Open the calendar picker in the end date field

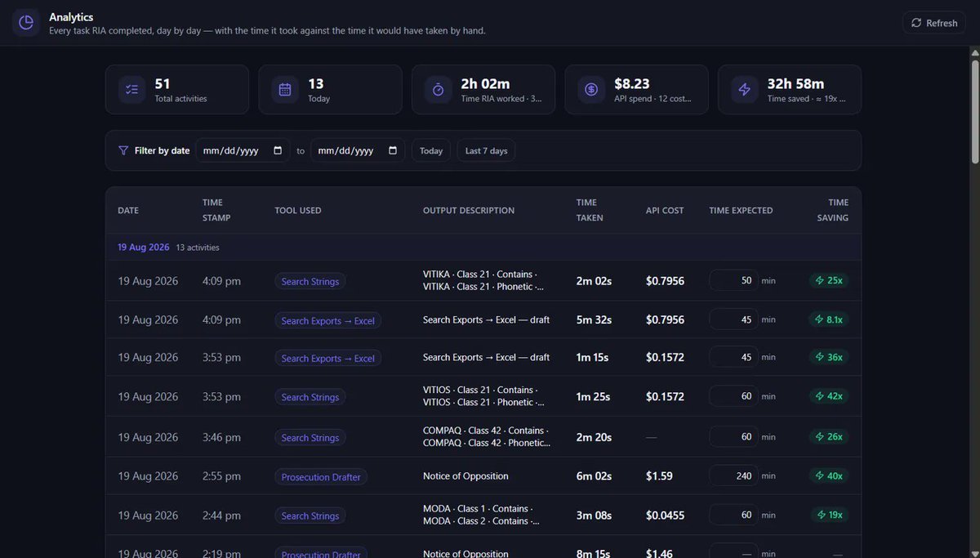pos(393,150)
